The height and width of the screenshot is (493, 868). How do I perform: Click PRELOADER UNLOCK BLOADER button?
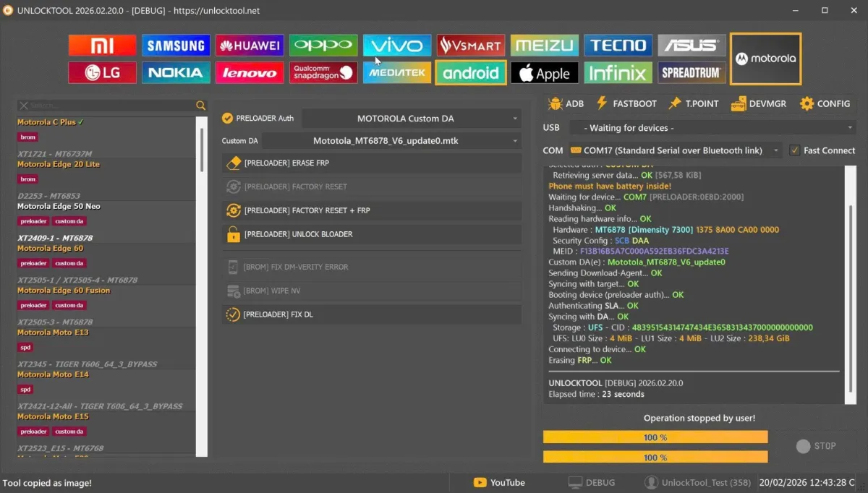pyautogui.click(x=372, y=234)
